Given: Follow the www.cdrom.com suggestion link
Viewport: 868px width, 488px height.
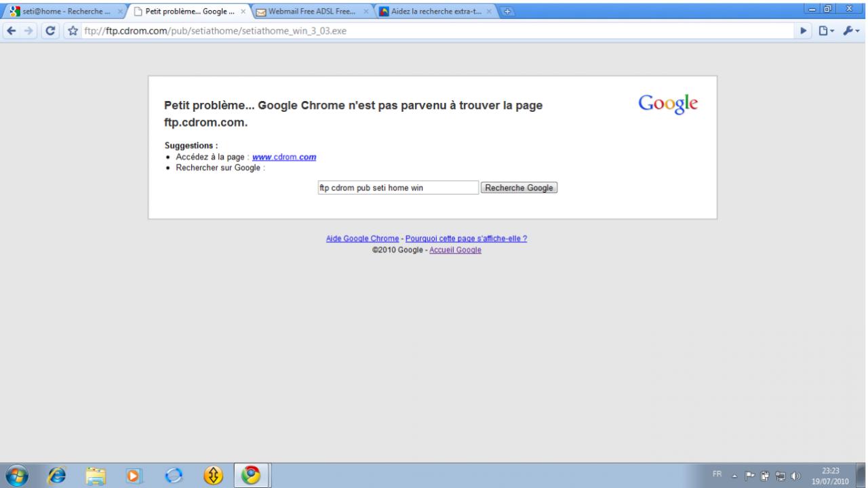Looking at the screenshot, I should [284, 157].
